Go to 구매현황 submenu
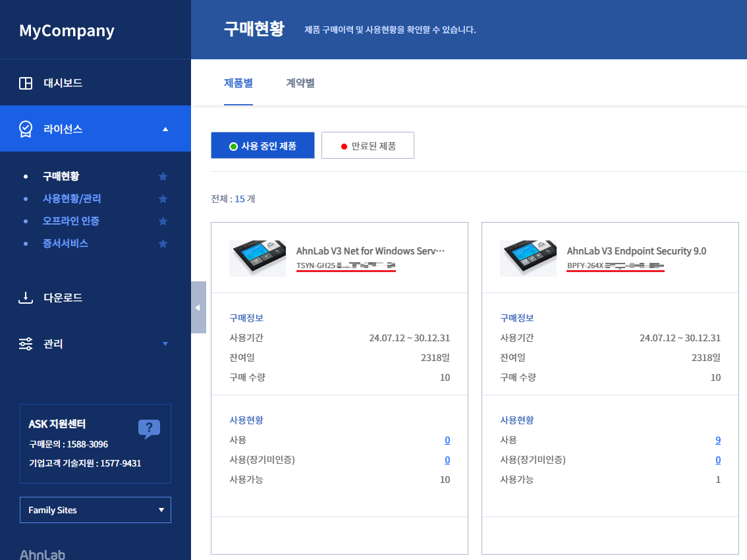747x560 pixels. [61, 177]
